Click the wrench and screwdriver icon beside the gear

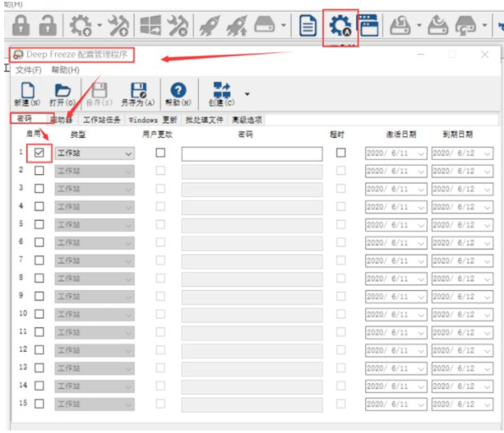point(118,25)
